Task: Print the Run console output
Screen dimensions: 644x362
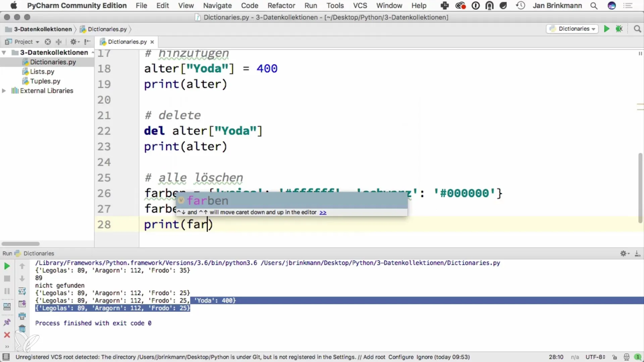Action: click(22, 316)
